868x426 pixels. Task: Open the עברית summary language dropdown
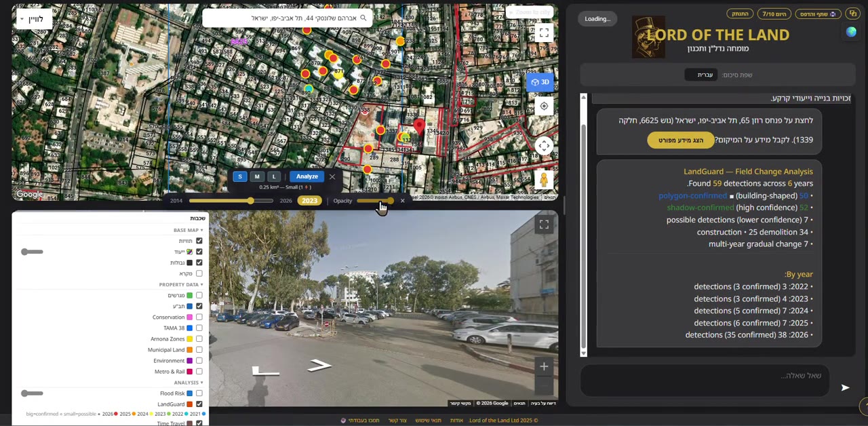coord(701,75)
